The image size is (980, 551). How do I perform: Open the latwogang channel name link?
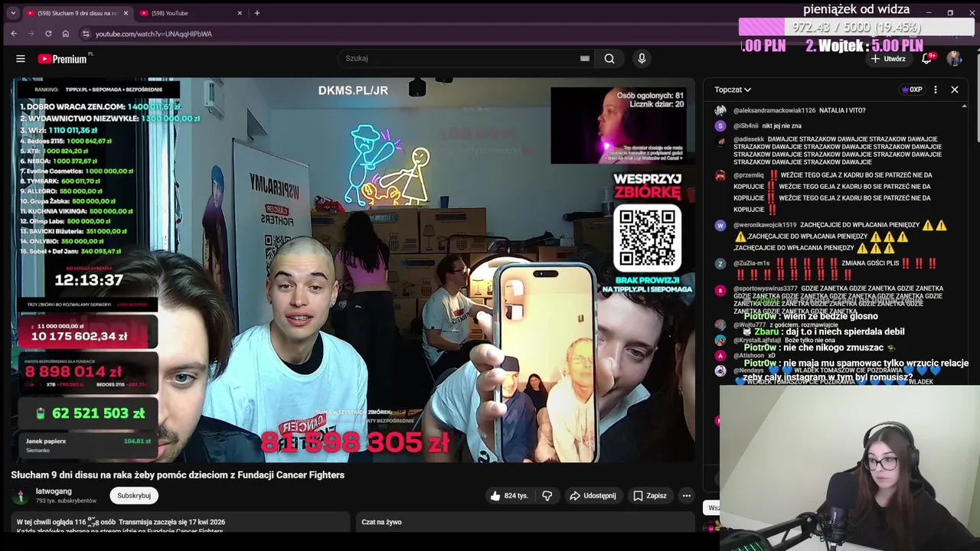coord(54,491)
